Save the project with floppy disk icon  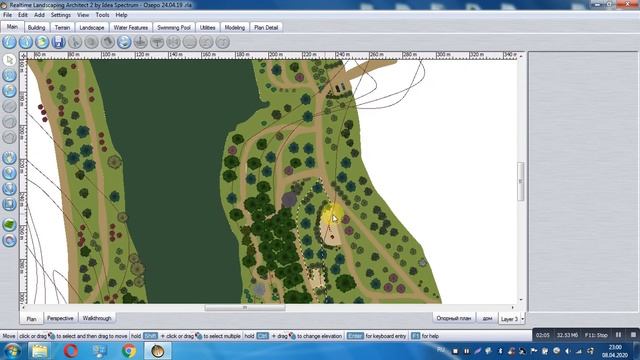tap(58, 42)
